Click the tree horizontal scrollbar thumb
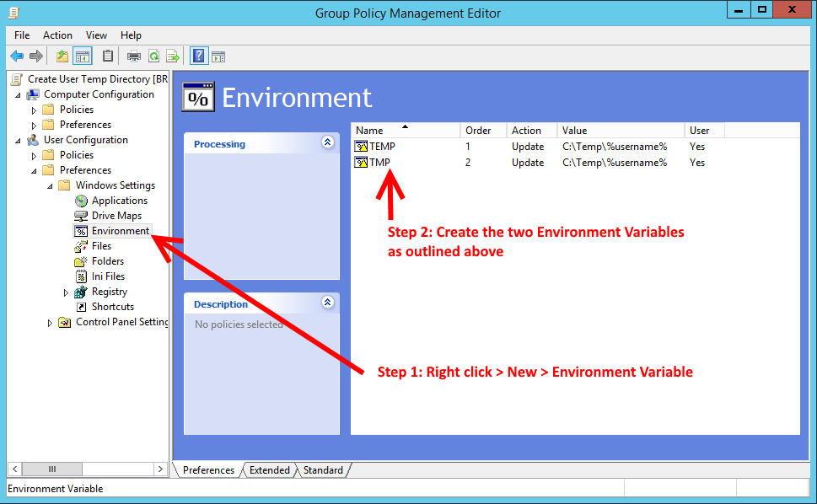The height and width of the screenshot is (504, 817). (x=52, y=469)
